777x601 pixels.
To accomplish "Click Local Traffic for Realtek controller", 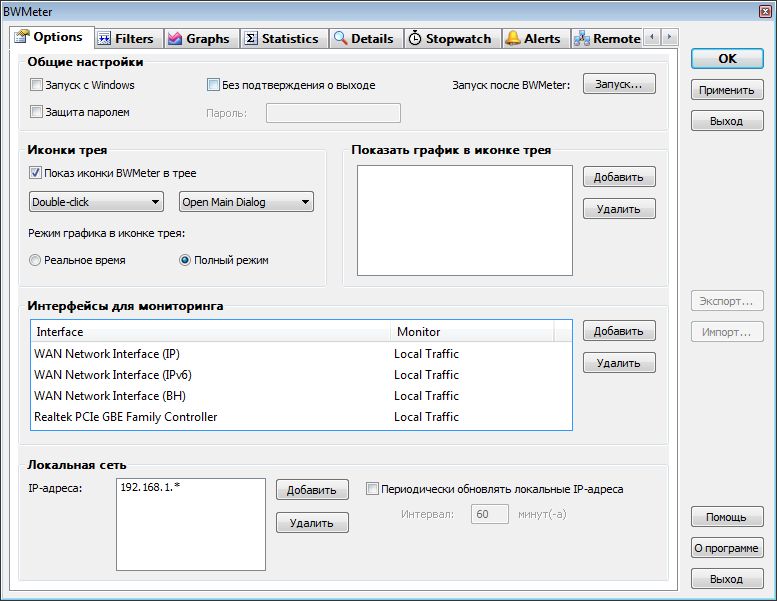I will tap(426, 417).
